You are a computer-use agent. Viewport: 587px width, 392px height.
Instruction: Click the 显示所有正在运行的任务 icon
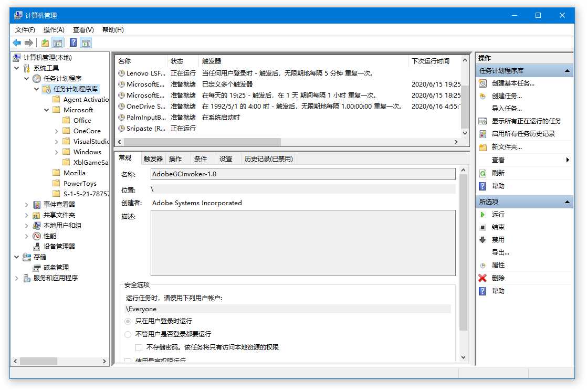[483, 121]
